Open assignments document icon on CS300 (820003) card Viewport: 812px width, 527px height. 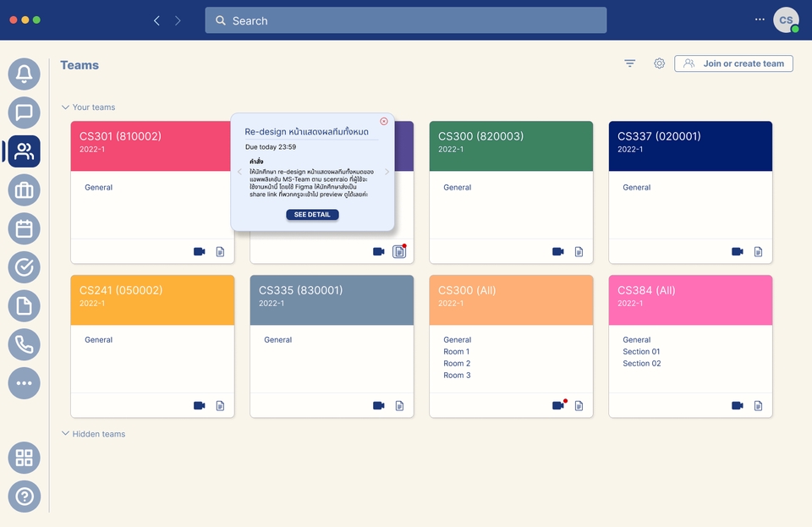coord(579,251)
